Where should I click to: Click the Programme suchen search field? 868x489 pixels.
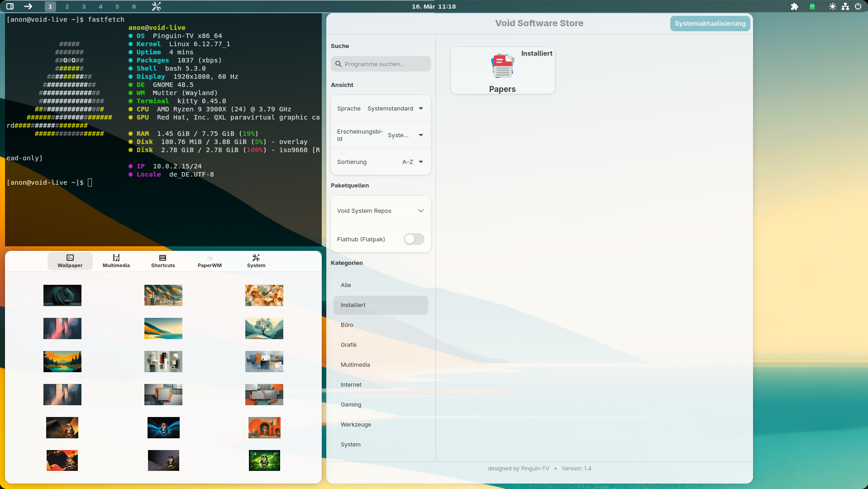click(381, 64)
